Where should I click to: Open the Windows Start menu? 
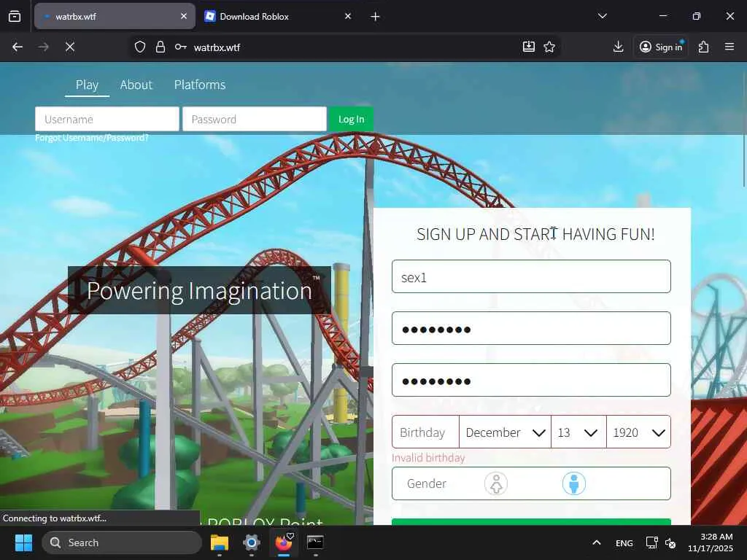click(23, 542)
